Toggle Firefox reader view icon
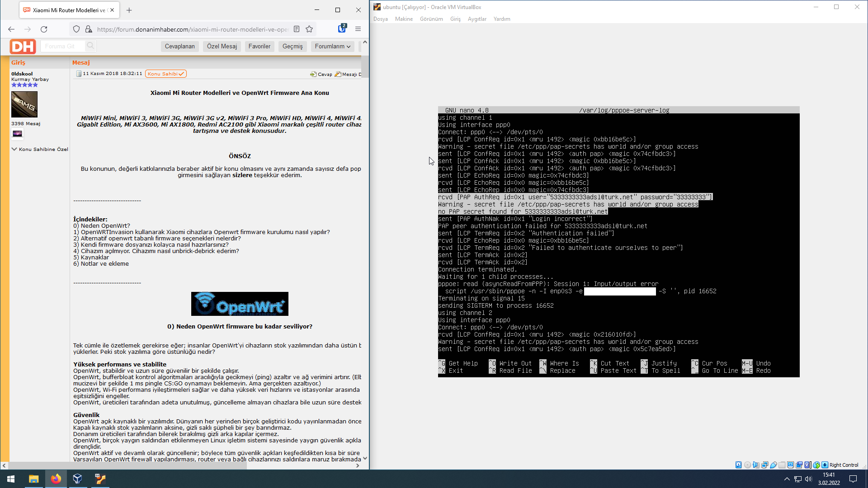This screenshot has width=868, height=488. click(x=297, y=29)
